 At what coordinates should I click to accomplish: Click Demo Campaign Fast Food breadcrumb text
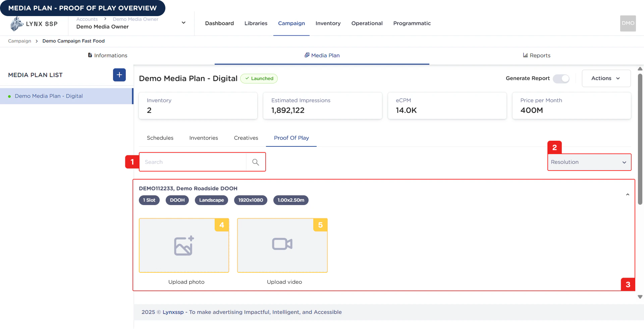[x=73, y=41]
